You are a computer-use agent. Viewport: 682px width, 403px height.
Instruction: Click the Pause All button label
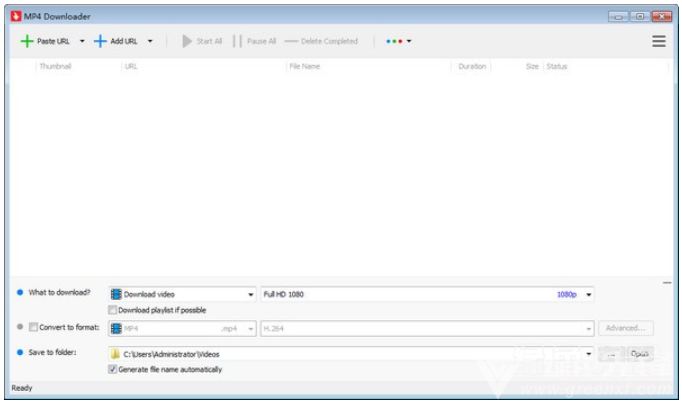pos(261,41)
